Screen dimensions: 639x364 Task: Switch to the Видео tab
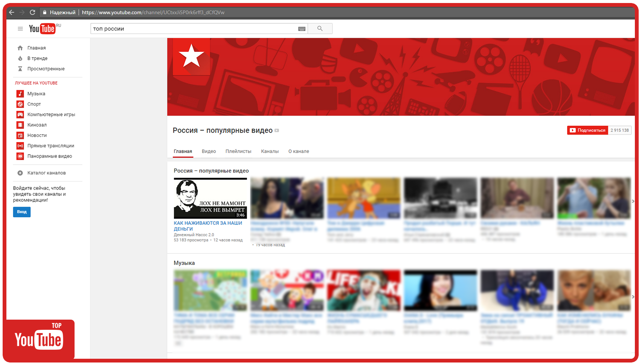209,151
